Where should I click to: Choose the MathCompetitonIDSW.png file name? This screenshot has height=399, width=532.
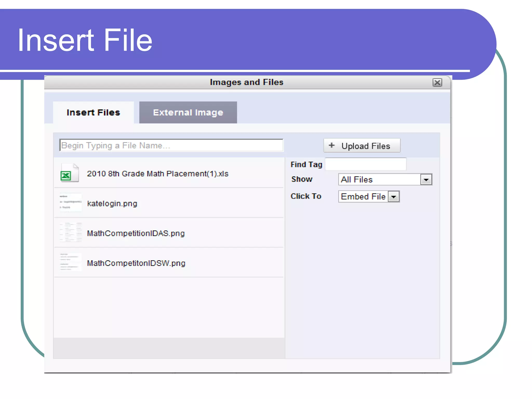(136, 263)
